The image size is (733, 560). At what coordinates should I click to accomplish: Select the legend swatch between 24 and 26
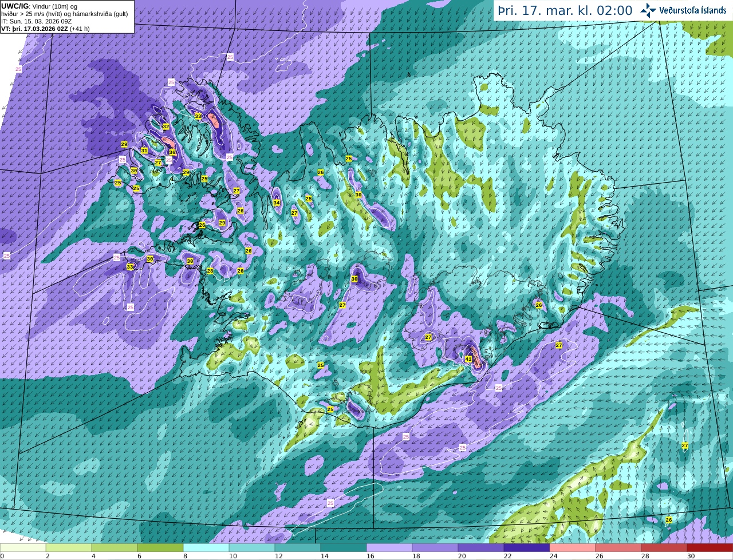(573, 547)
